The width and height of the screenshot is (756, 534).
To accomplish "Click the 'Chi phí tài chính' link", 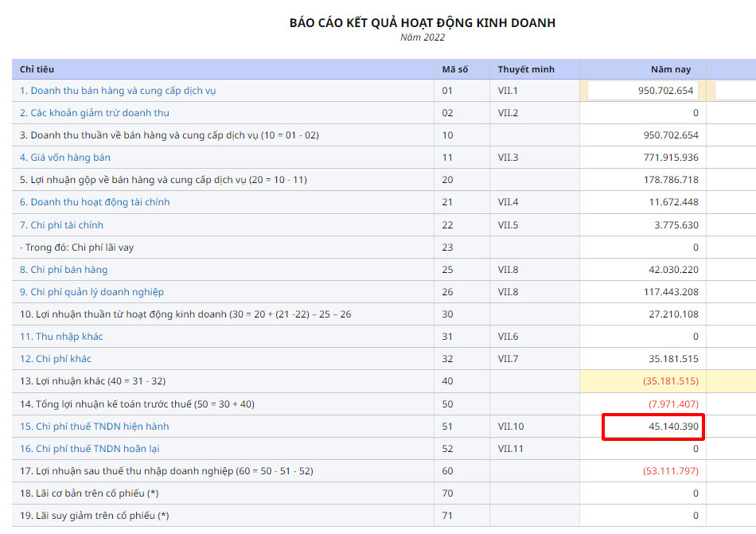I will tap(61, 225).
